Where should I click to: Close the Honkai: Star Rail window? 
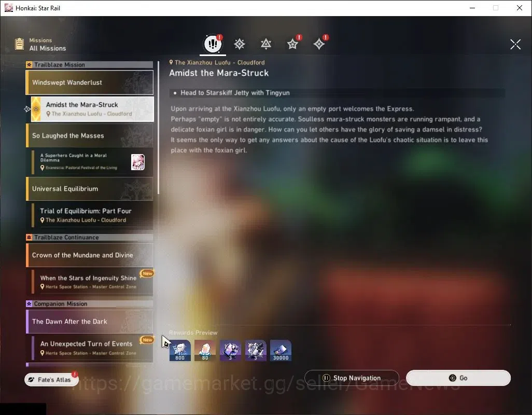pos(520,8)
